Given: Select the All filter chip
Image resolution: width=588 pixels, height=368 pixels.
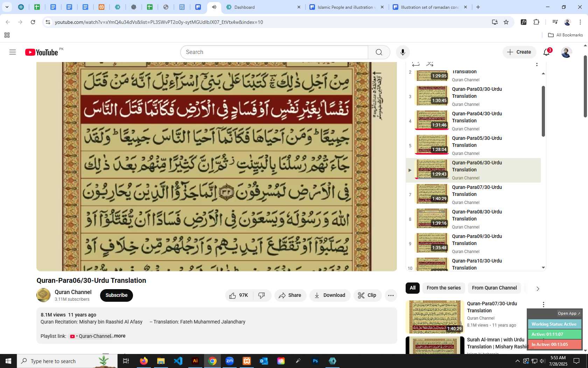Looking at the screenshot, I should click(x=413, y=288).
